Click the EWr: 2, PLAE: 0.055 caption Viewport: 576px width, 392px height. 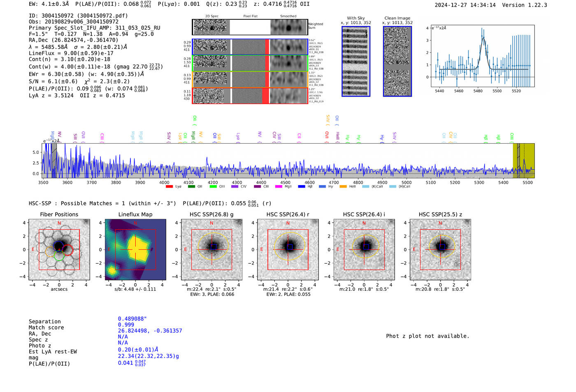288,295
